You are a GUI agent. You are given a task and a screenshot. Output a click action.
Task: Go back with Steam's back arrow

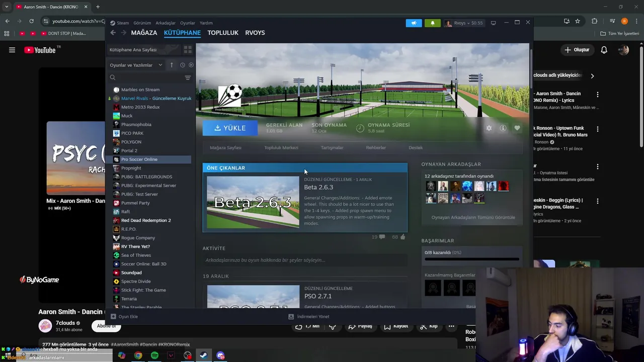tap(113, 33)
